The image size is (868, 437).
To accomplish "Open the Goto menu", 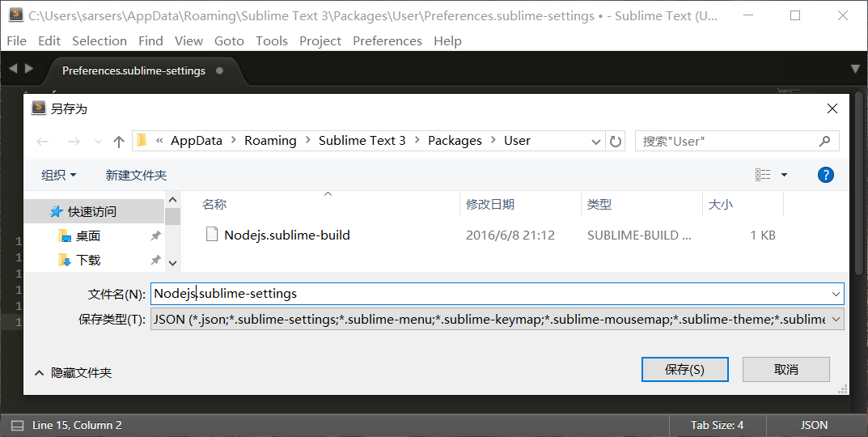I will [229, 41].
